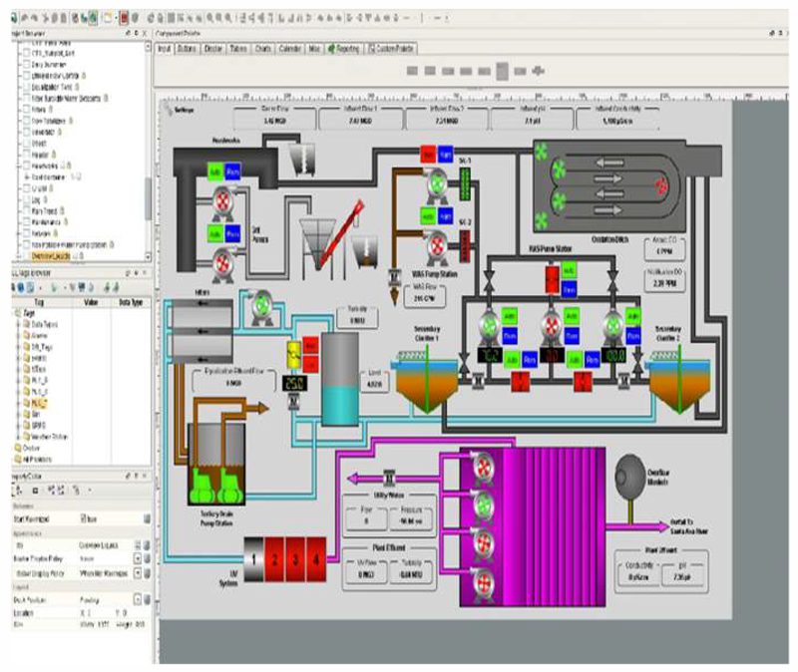Select the green SC-1 WAS pump
This screenshot has height=672, width=798.
pos(437,183)
